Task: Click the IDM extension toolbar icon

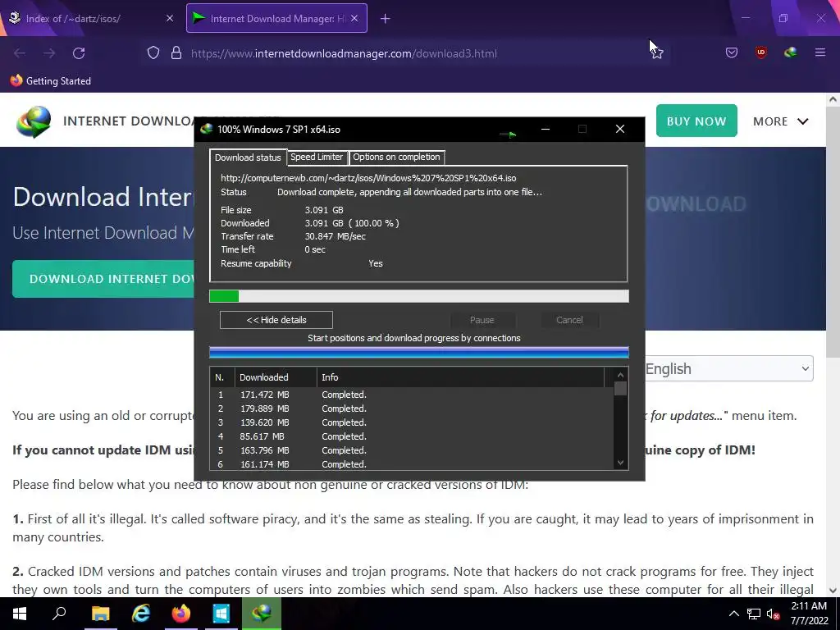Action: pyautogui.click(x=790, y=52)
